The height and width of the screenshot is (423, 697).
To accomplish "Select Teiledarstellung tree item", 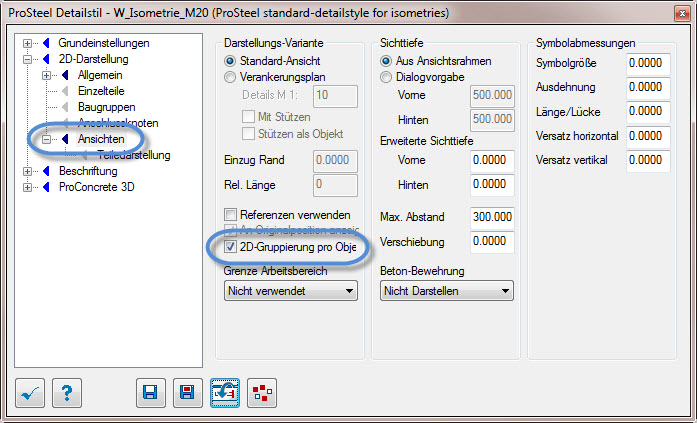I will point(134,155).
